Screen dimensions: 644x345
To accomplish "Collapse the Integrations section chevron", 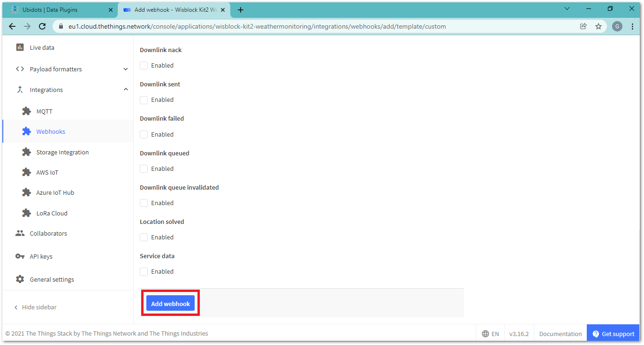I will tap(126, 90).
